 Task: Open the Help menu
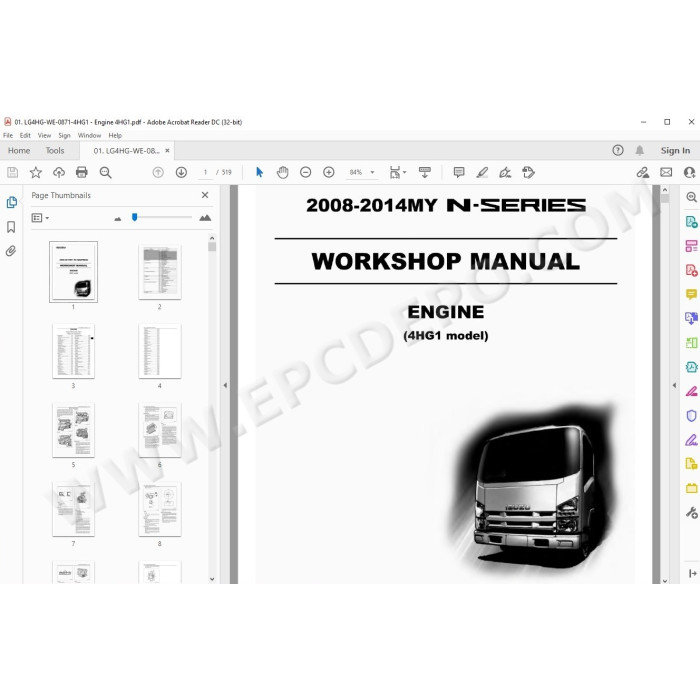pos(115,135)
